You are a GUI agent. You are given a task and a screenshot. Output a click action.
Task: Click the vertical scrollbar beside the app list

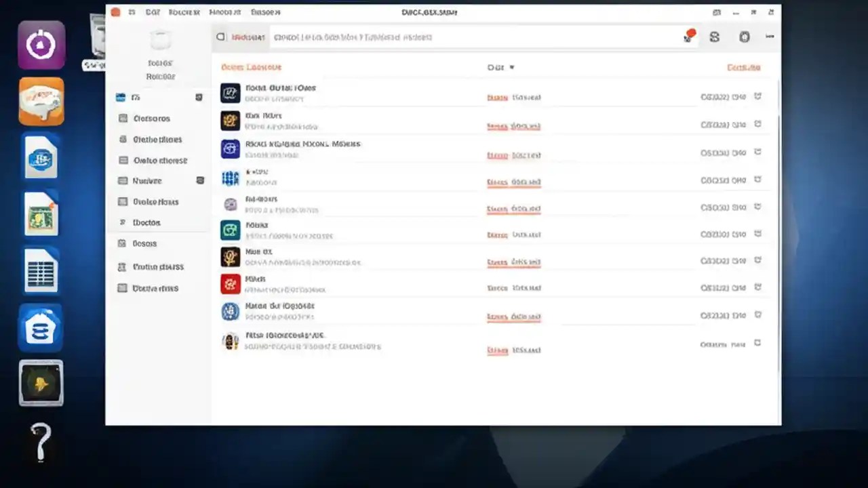pyautogui.click(x=776, y=203)
